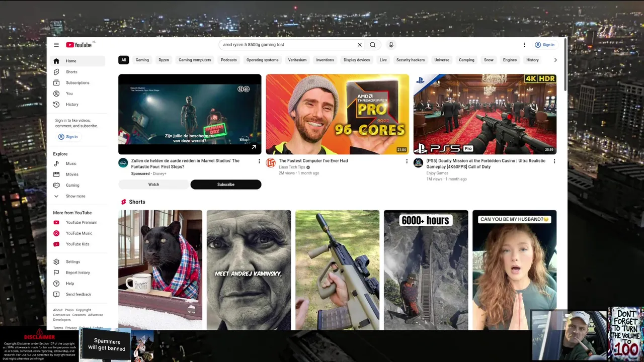Click Linus Tech Tips channel avatar

pyautogui.click(x=271, y=163)
